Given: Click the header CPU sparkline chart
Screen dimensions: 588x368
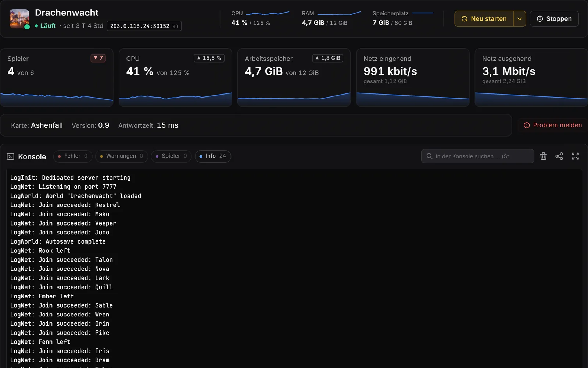Looking at the screenshot, I should [268, 13].
